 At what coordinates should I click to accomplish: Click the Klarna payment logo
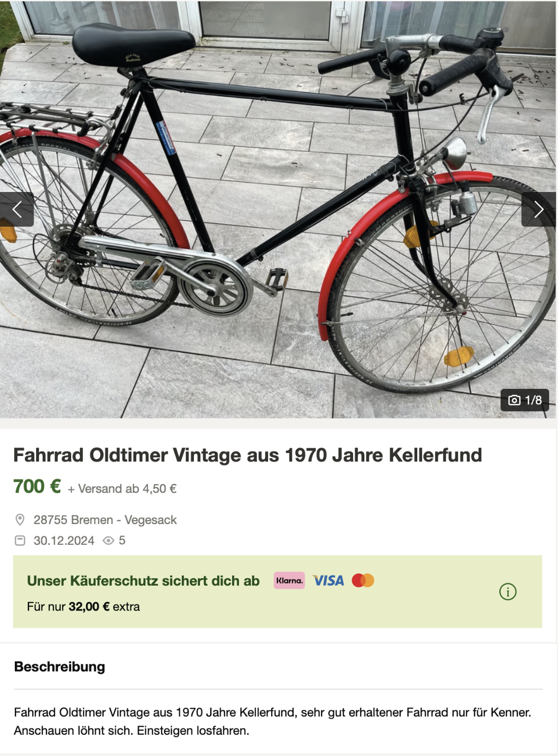point(289,580)
